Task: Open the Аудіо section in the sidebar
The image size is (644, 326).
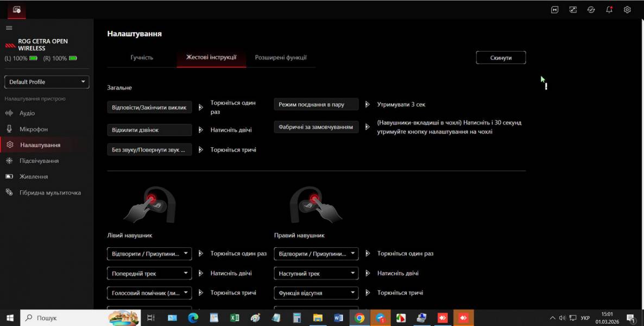Action: click(26, 113)
